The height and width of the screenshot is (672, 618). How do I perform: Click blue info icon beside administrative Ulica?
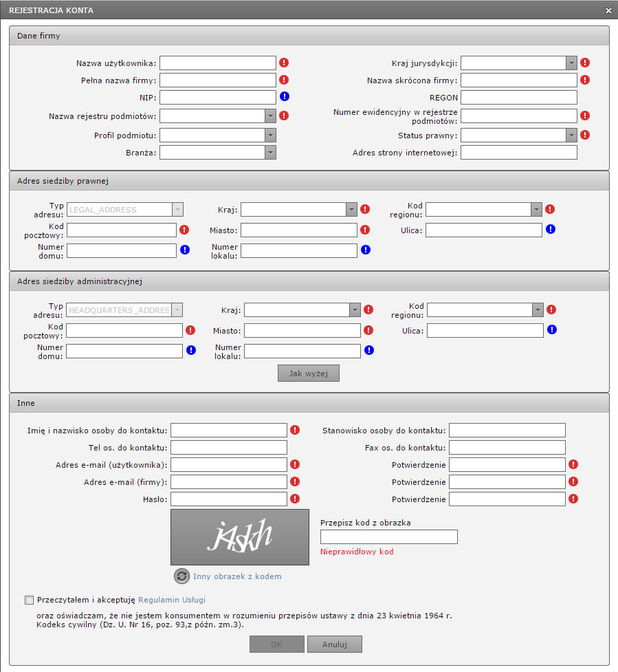(x=552, y=329)
